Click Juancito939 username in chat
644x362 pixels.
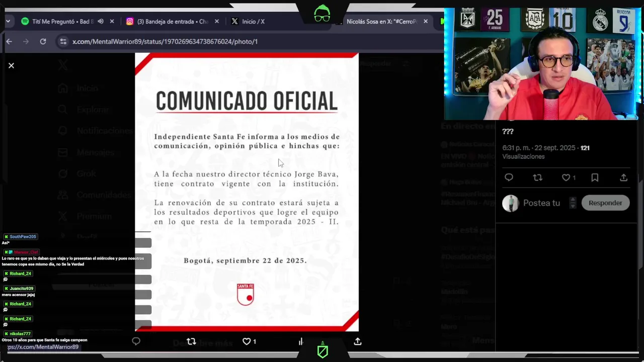22,289
